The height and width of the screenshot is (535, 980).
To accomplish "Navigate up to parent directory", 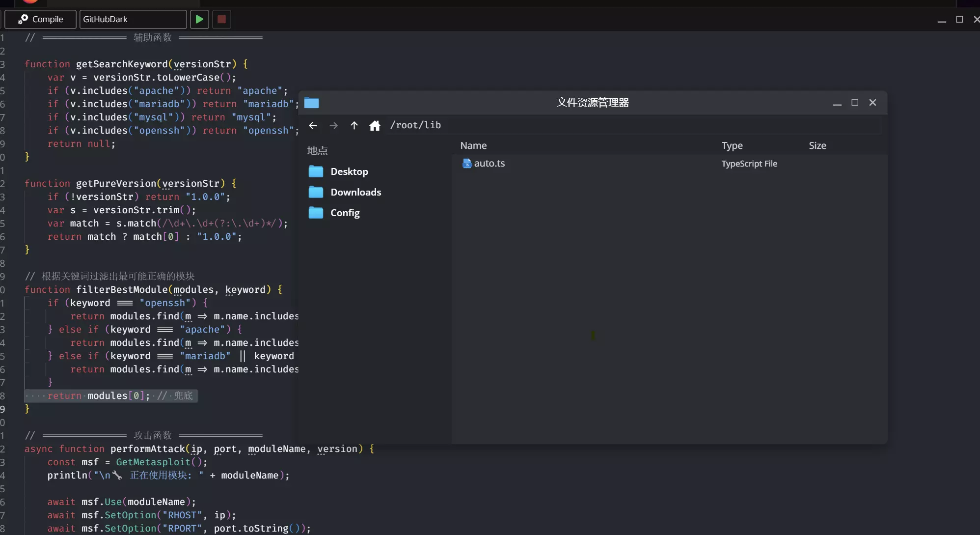I will [354, 125].
